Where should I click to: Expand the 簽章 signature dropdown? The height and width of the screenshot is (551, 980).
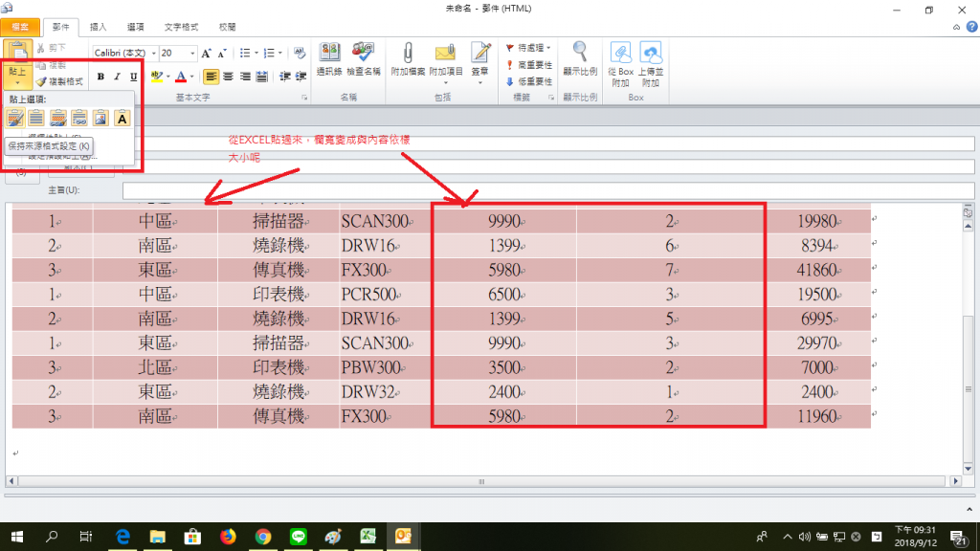(x=480, y=82)
